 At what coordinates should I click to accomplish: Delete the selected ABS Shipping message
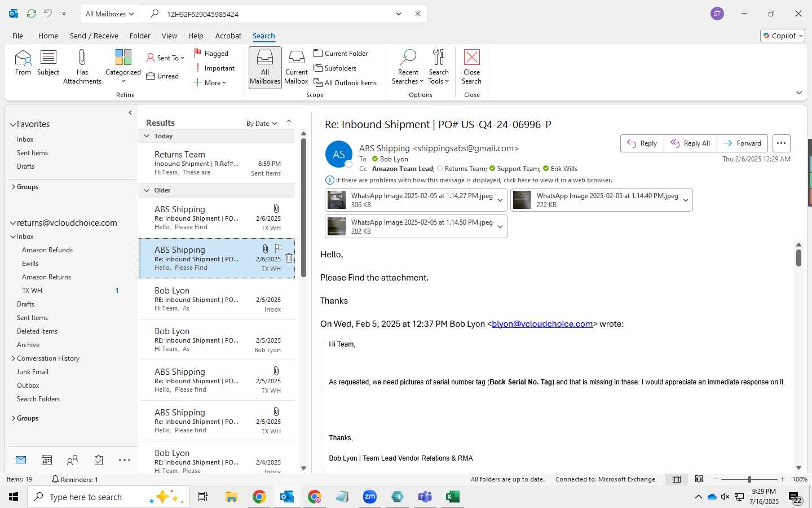point(289,258)
